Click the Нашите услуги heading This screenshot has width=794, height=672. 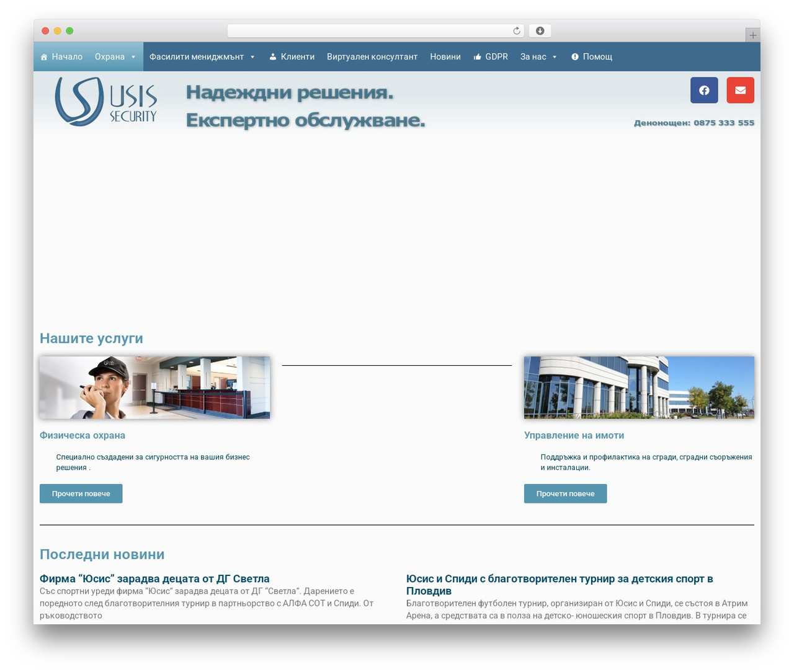point(91,338)
